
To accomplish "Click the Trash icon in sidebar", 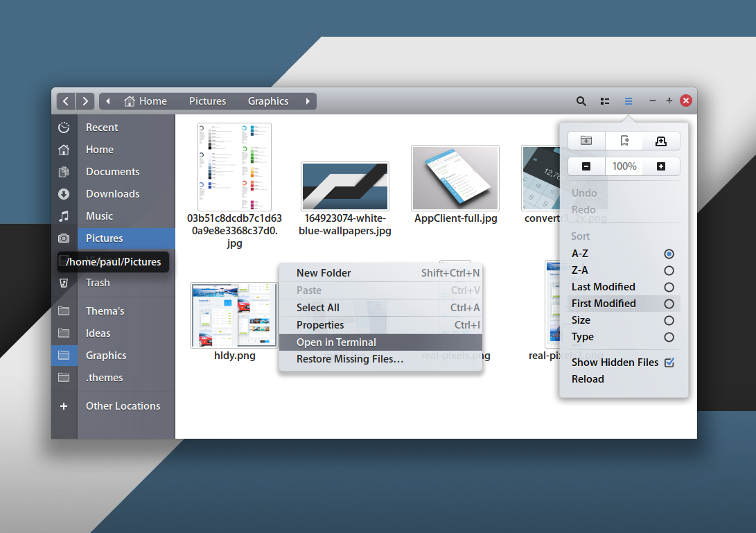I will click(x=64, y=283).
